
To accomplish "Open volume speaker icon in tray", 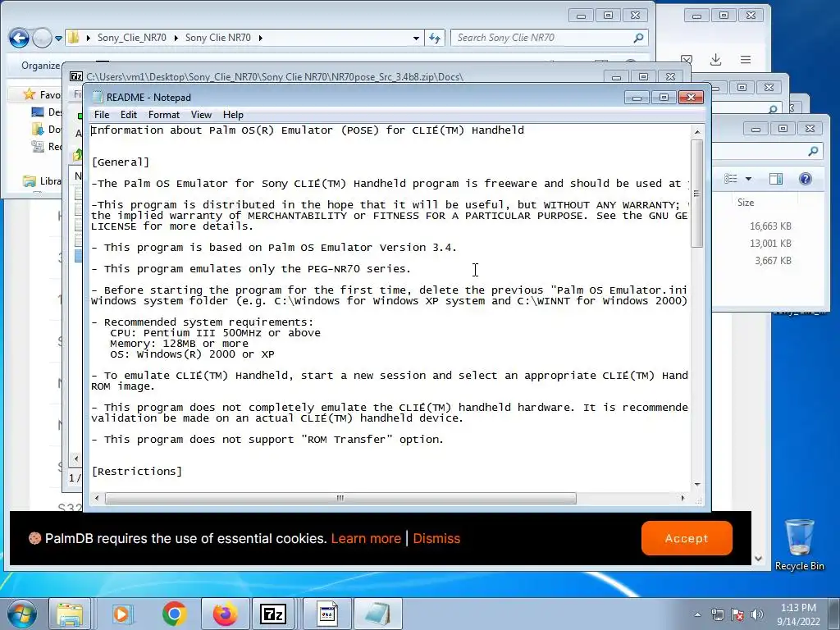I will tap(757, 614).
